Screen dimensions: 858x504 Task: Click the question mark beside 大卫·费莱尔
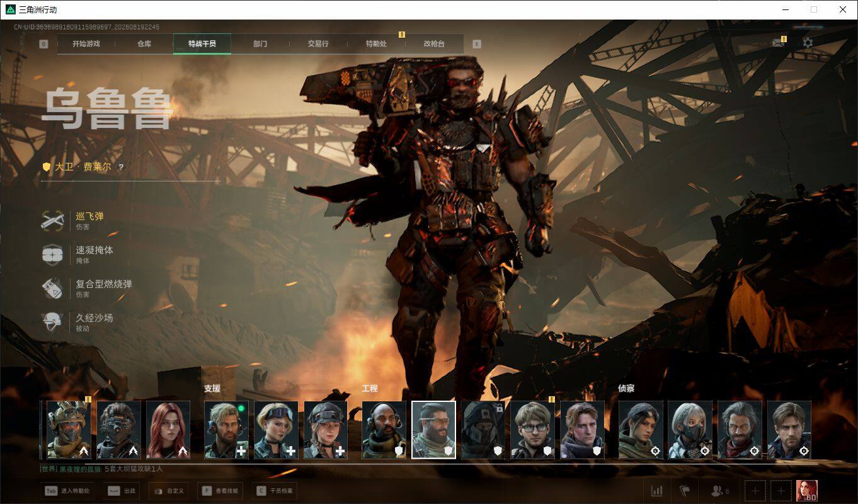pos(121,168)
